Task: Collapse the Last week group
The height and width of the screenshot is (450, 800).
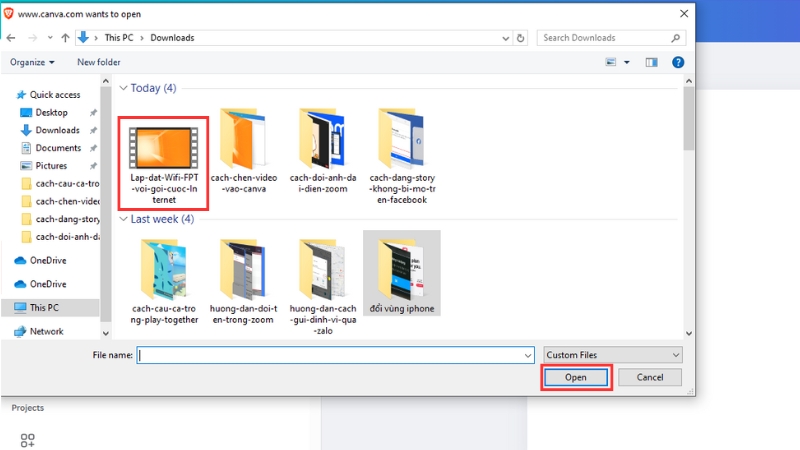Action: 124,219
